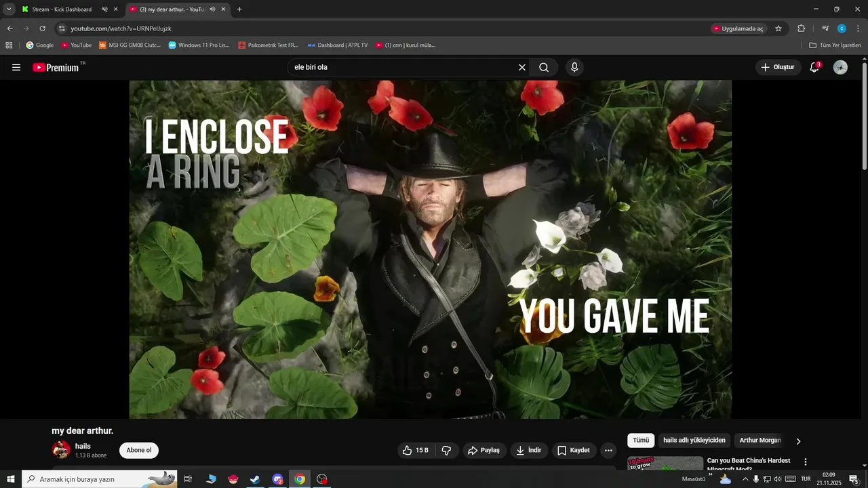The image size is (868, 488).
Task: Open Task View on taskbar
Action: pos(188,479)
